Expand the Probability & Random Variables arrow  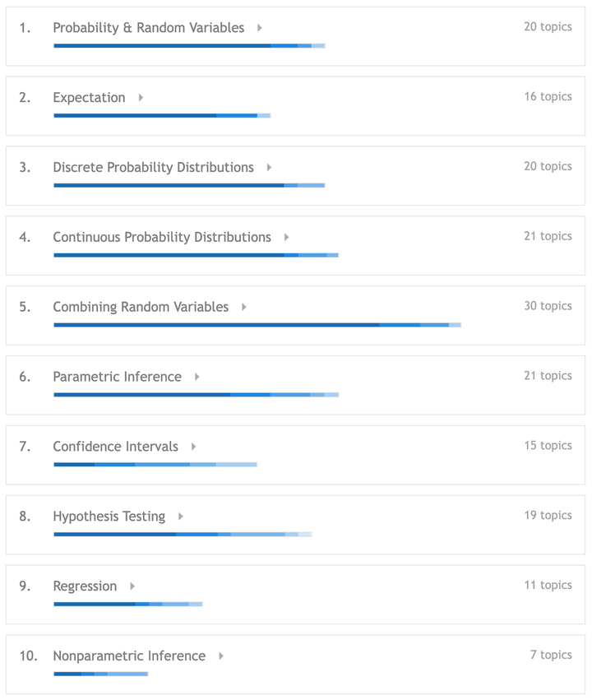tap(260, 28)
